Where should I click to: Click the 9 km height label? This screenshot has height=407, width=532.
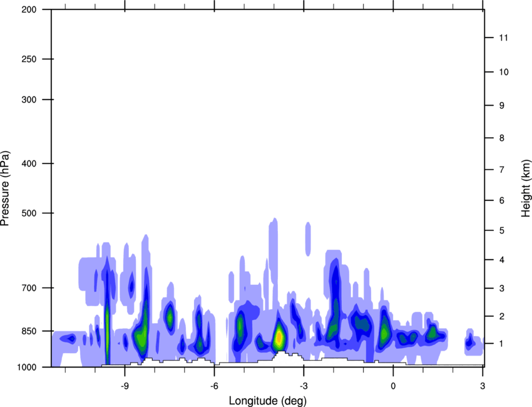tap(502, 106)
